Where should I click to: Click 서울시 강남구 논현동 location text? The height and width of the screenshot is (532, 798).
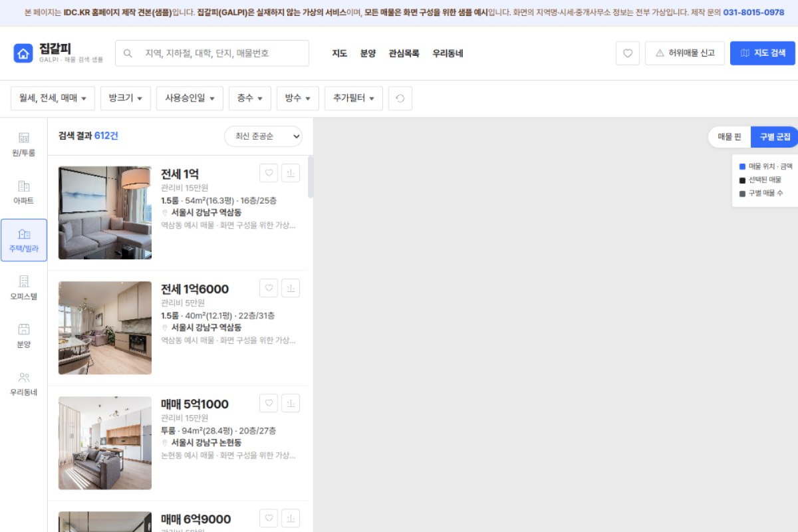point(206,443)
